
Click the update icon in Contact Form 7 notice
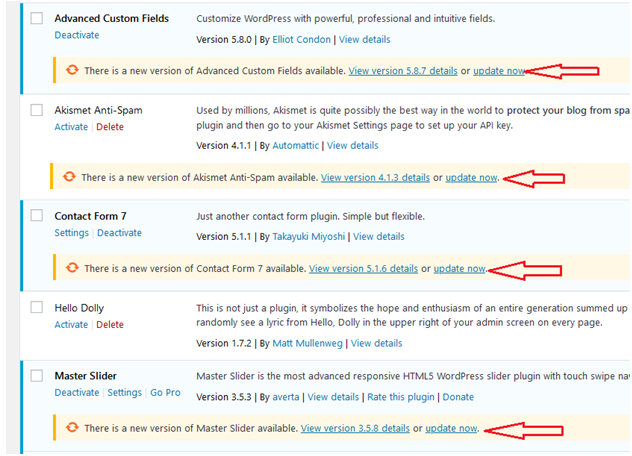point(72,268)
